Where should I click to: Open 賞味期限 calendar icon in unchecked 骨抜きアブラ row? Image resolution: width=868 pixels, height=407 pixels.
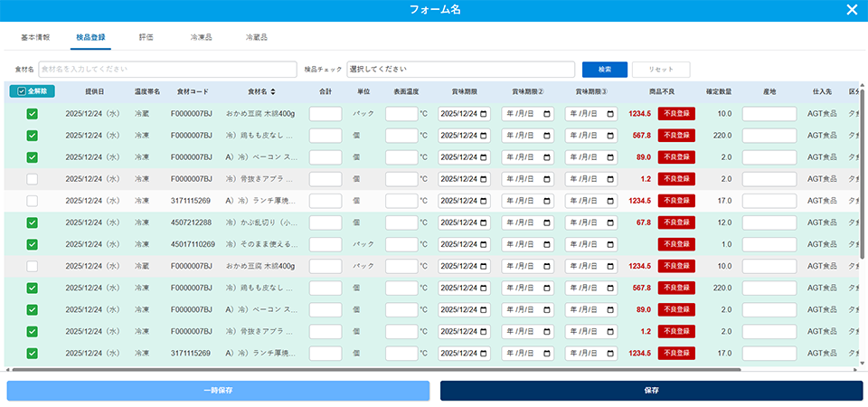click(x=484, y=179)
